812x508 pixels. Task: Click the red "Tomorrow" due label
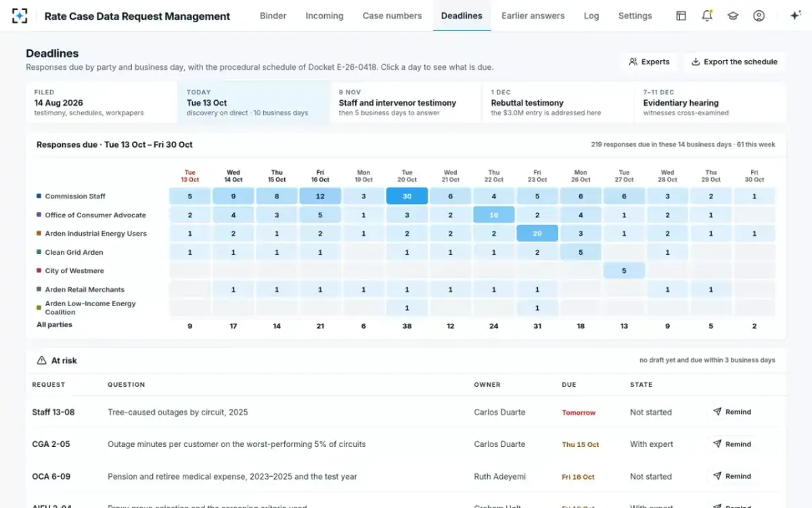pos(579,412)
